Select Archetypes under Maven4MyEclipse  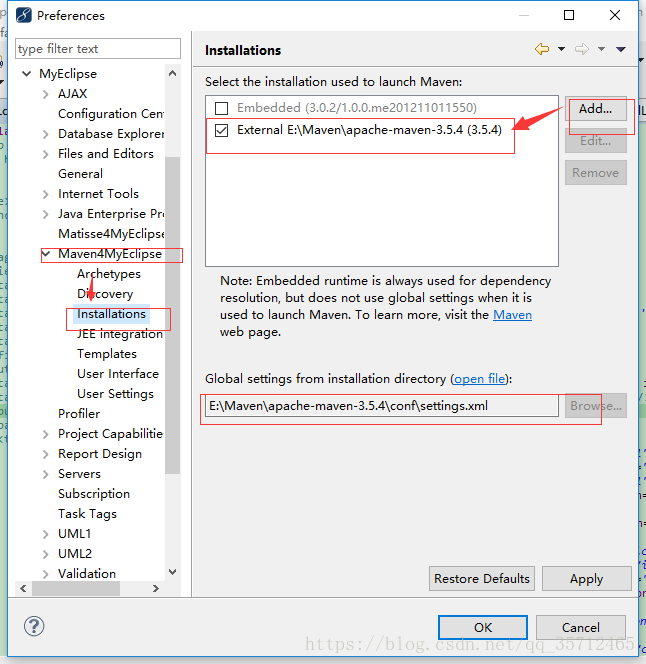coord(109,274)
